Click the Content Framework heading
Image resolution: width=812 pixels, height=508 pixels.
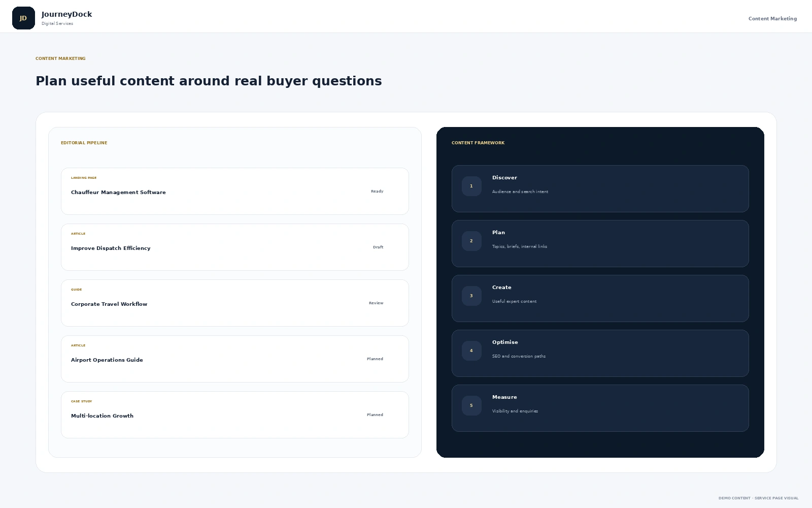[478, 143]
